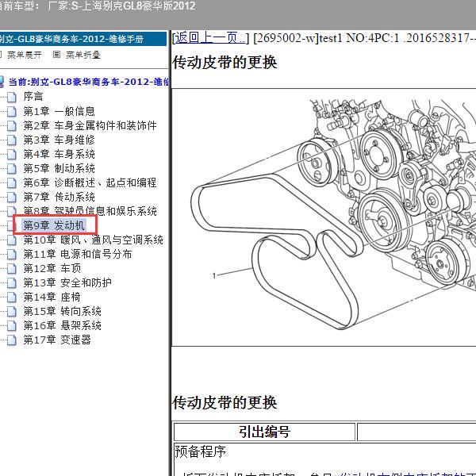Click the page icon beside 第10章 暖风

coord(12,240)
